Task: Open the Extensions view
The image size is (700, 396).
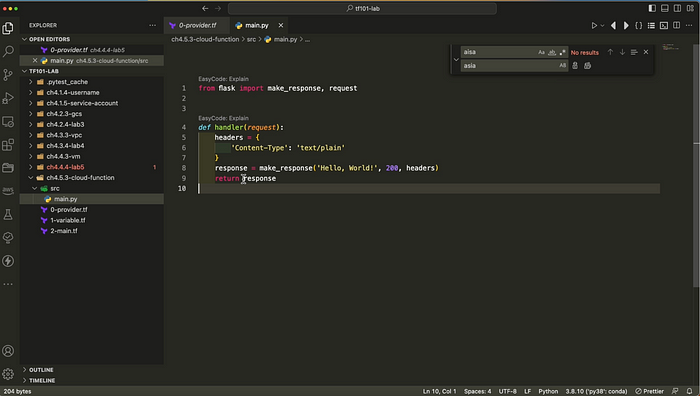Action: tap(8, 145)
